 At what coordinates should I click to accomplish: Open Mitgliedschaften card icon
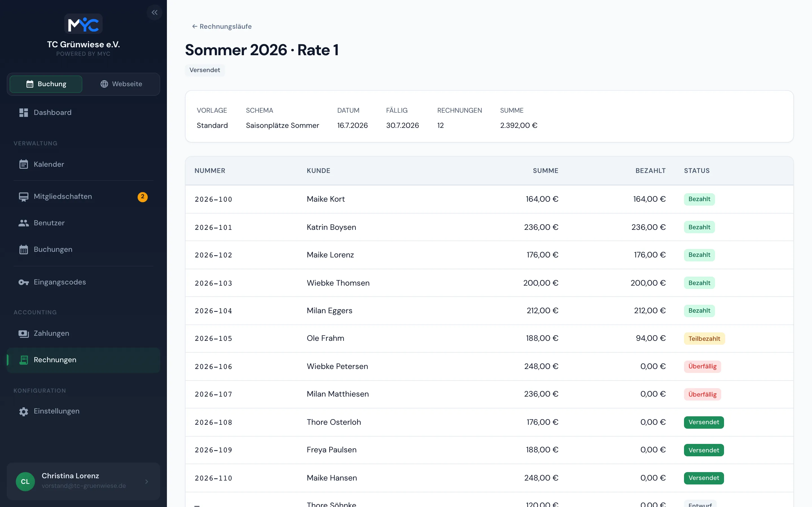(x=23, y=197)
